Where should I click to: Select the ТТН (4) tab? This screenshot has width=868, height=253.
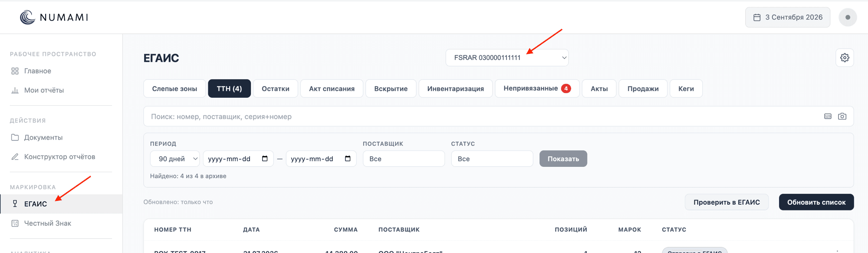(x=229, y=89)
